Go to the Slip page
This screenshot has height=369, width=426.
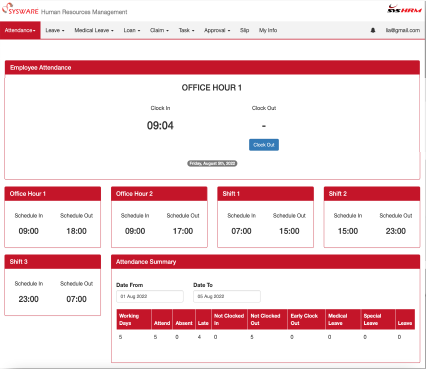(244, 30)
